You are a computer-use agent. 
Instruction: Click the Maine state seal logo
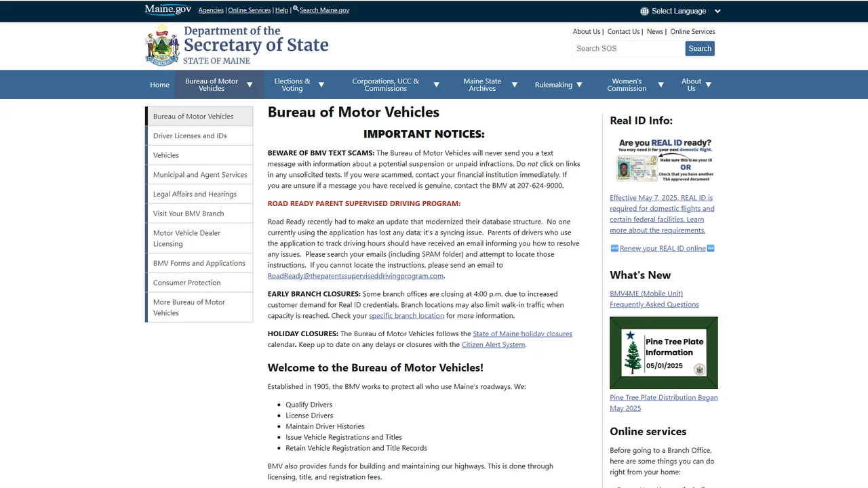coord(161,45)
